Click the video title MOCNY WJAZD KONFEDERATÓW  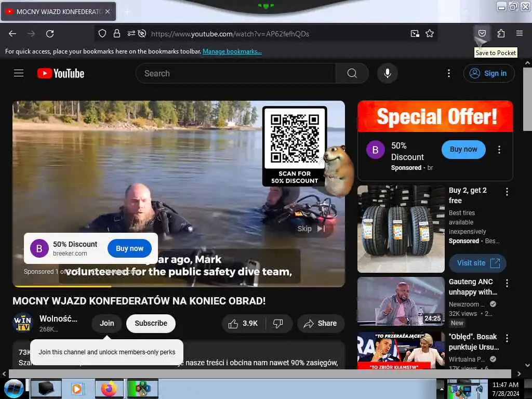click(139, 301)
